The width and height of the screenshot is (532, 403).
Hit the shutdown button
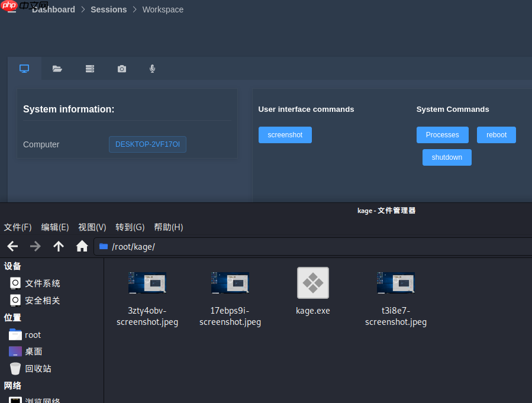(446, 157)
